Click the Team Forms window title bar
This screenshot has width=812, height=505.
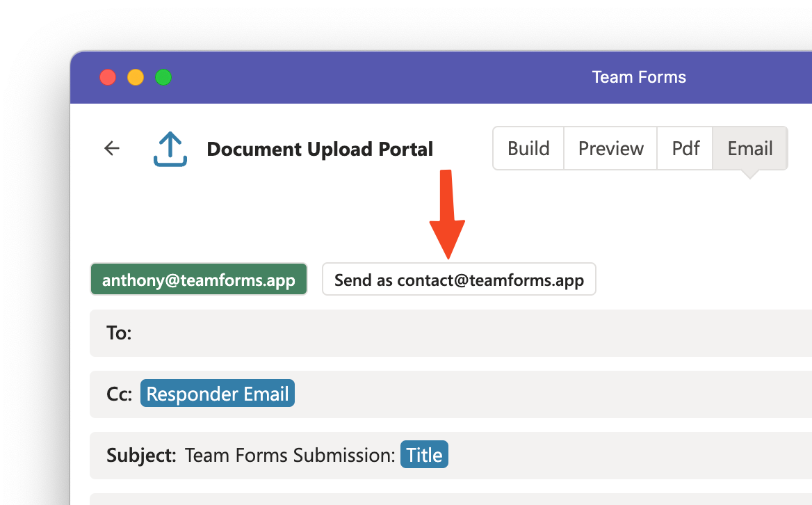pos(639,77)
